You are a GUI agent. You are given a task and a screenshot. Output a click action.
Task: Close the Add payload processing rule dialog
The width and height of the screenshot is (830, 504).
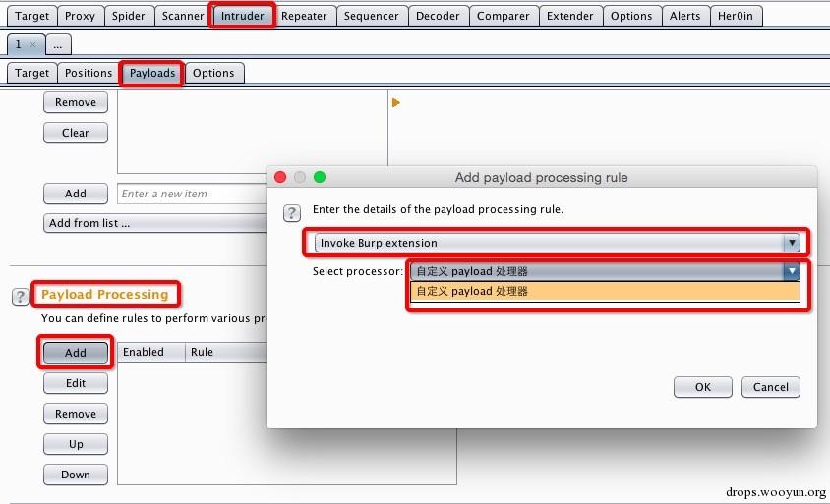(280, 177)
